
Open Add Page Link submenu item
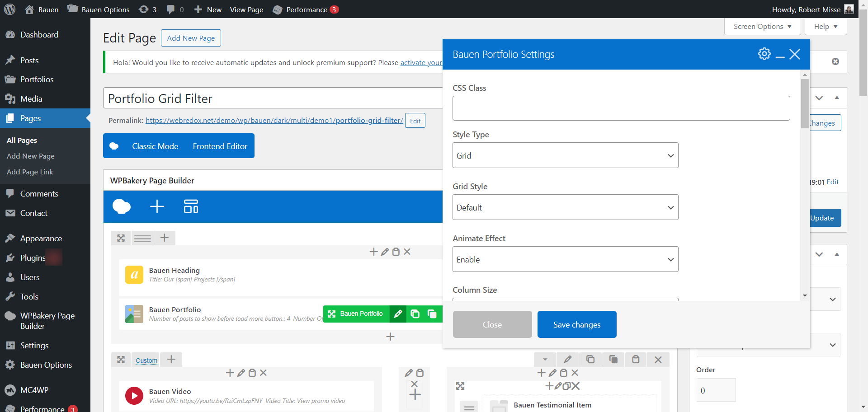[30, 172]
